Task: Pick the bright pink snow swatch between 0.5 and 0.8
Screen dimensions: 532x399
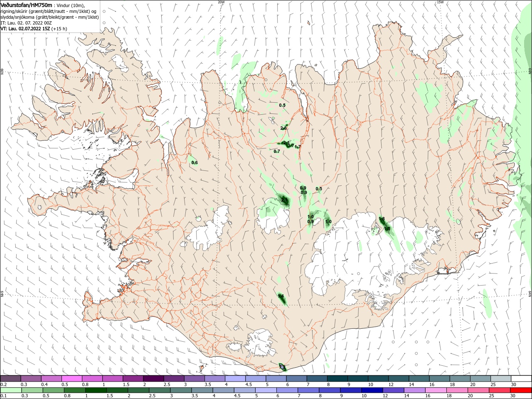Action: (71, 379)
